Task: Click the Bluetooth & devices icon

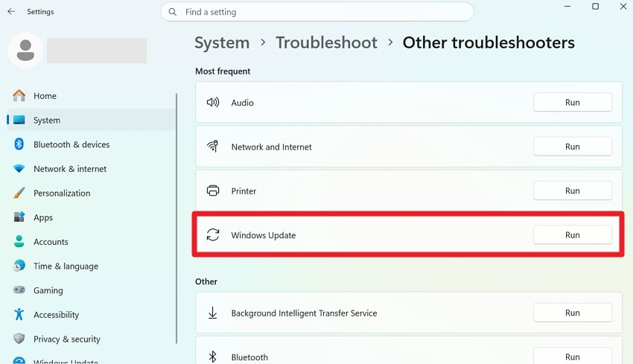Action: tap(19, 144)
